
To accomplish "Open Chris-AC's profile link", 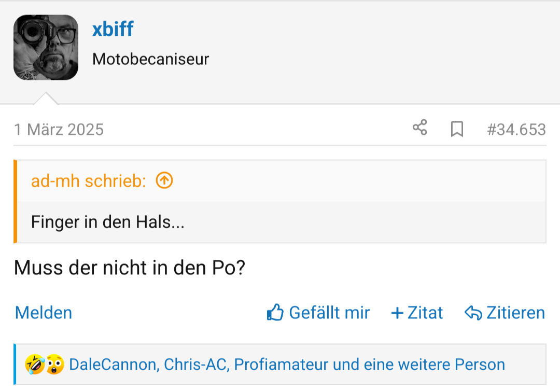I will click(x=195, y=365).
